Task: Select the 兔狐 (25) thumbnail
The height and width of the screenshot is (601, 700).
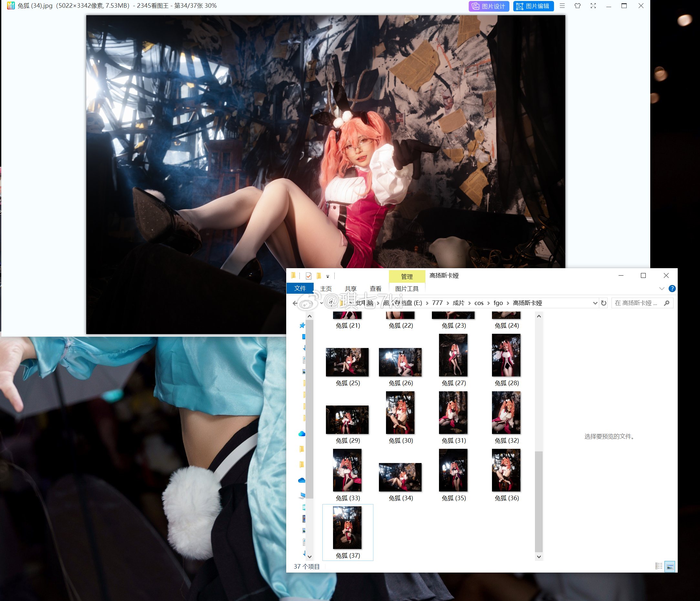Action: (x=347, y=362)
